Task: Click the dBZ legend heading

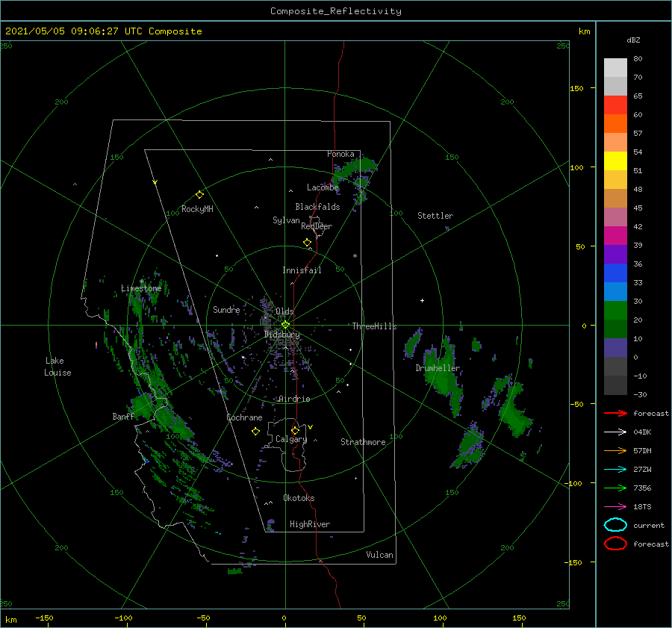Action: pyautogui.click(x=633, y=40)
